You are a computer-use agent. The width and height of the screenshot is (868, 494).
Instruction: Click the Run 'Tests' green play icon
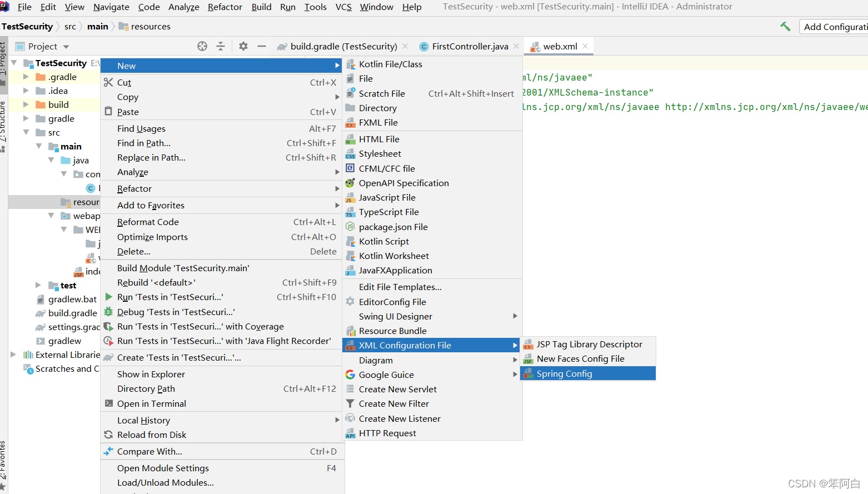click(x=109, y=297)
